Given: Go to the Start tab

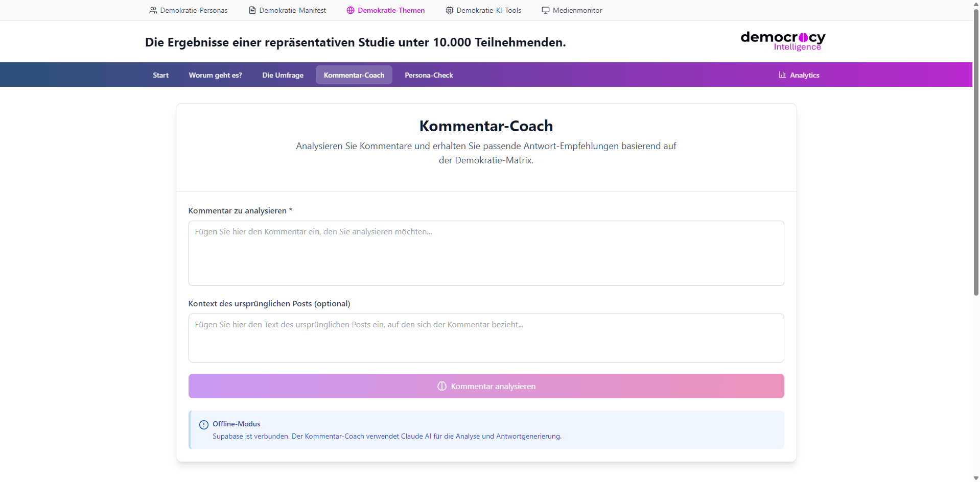Looking at the screenshot, I should coord(160,75).
